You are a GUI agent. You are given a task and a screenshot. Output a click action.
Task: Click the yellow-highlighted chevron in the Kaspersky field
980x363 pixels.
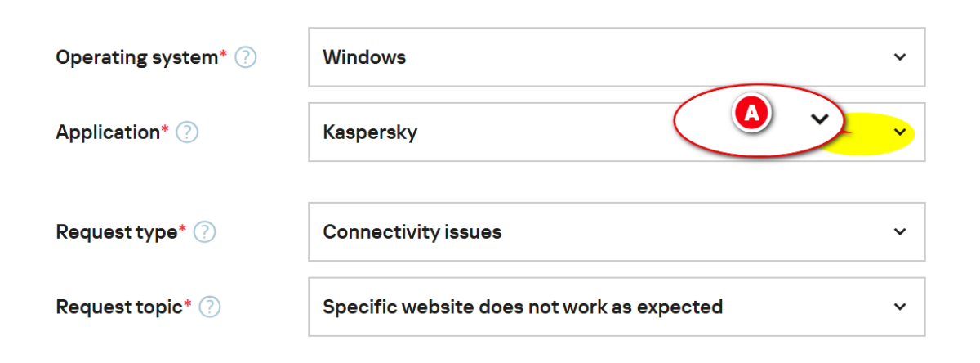coord(900,132)
